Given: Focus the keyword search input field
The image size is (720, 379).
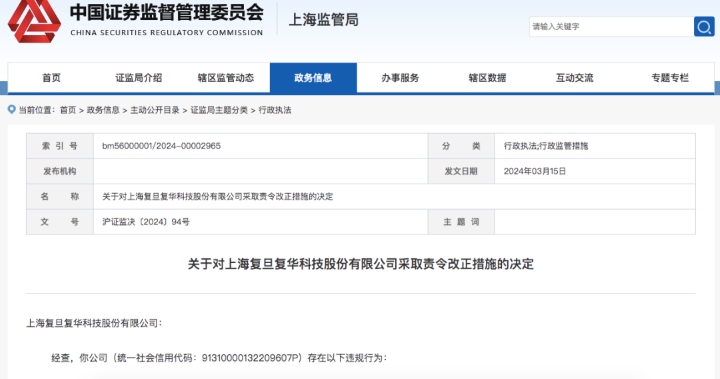Looking at the screenshot, I should [611, 27].
